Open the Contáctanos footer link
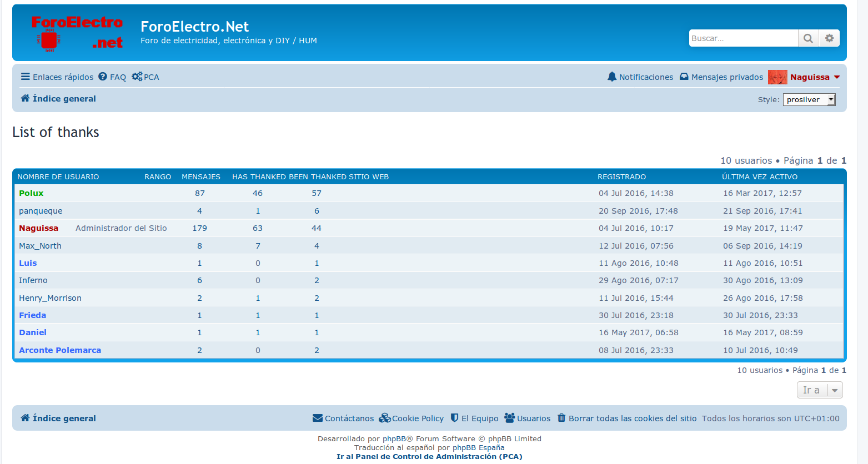Image resolution: width=868 pixels, height=464 pixels. click(343, 418)
